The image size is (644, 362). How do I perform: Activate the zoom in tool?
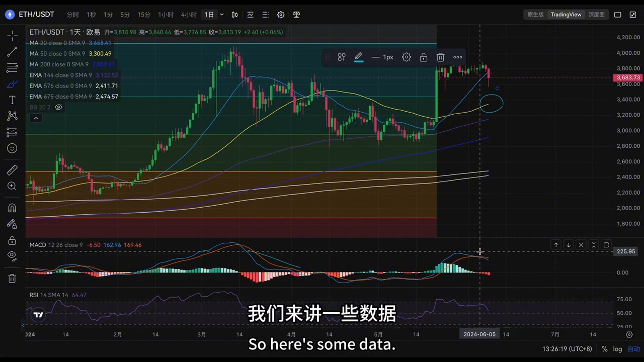[x=12, y=186]
